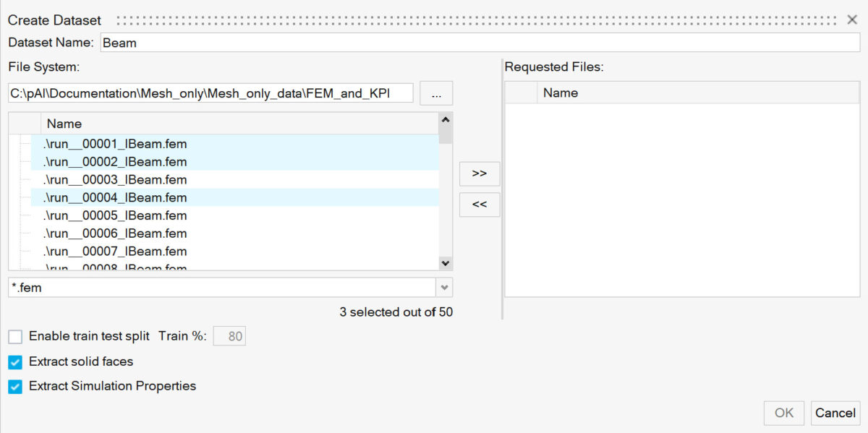Select run__00003_IBeam.fem file
This screenshot has height=433, width=868.
pos(116,179)
